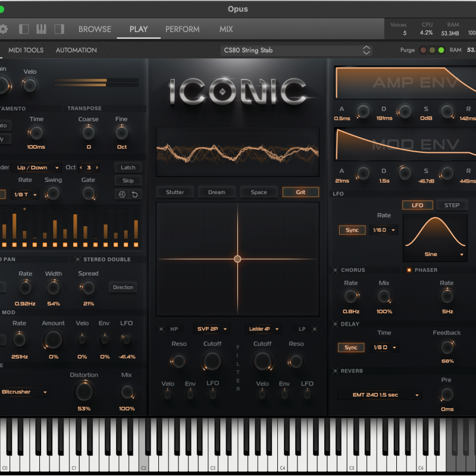Image resolution: width=476 pixels, height=476 pixels.
Task: Click the Distortion amount knob
Action: pos(84,392)
